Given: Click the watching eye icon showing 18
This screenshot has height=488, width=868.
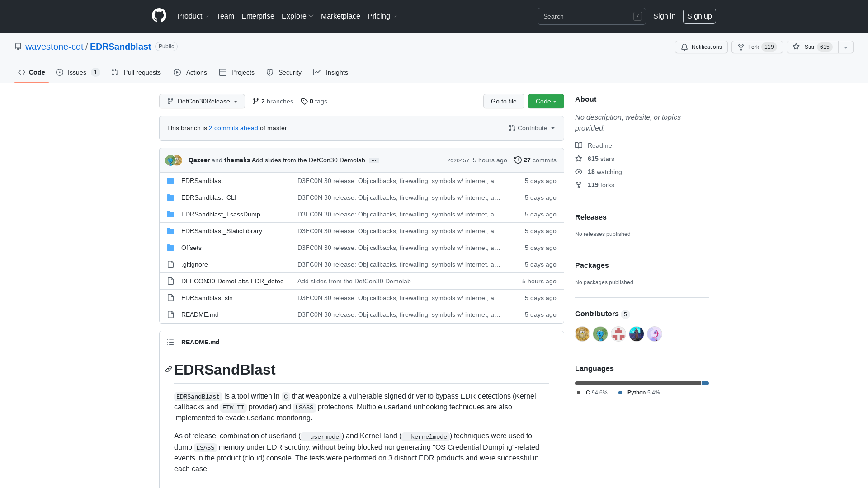Looking at the screenshot, I should (579, 172).
